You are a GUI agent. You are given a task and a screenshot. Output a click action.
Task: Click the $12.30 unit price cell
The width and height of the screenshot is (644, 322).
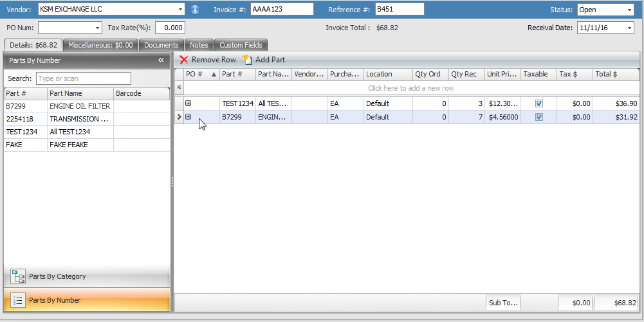pyautogui.click(x=502, y=103)
